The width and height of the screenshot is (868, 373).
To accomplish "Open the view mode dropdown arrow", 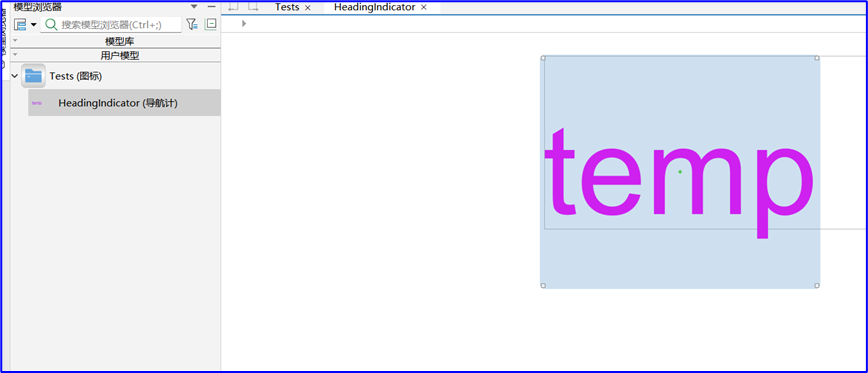I will pyautogui.click(x=34, y=24).
